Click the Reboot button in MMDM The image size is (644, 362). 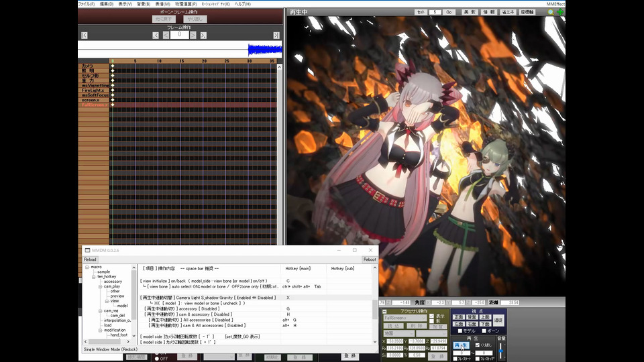[369, 259]
